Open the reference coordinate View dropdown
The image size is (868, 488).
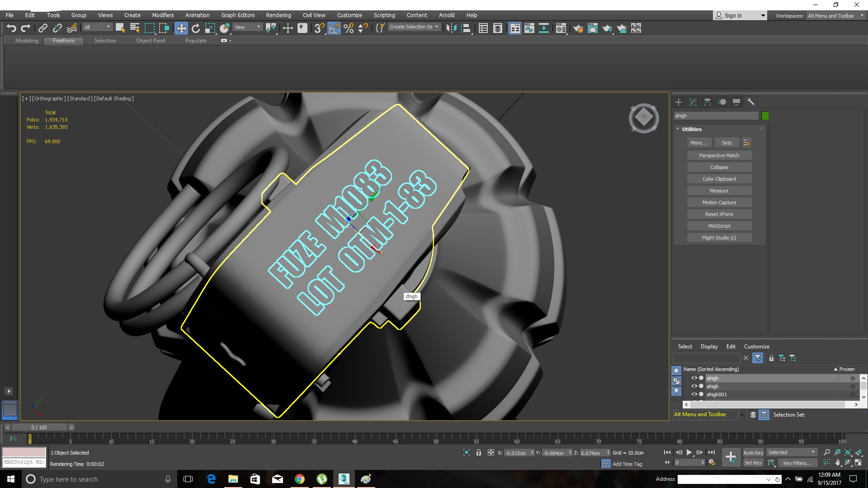247,27
